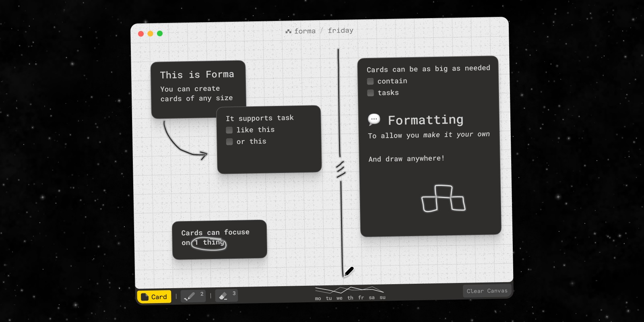Screen dimensions: 644x322
Task: Click 'To allow you make it your own'
Action: pyautogui.click(x=429, y=135)
